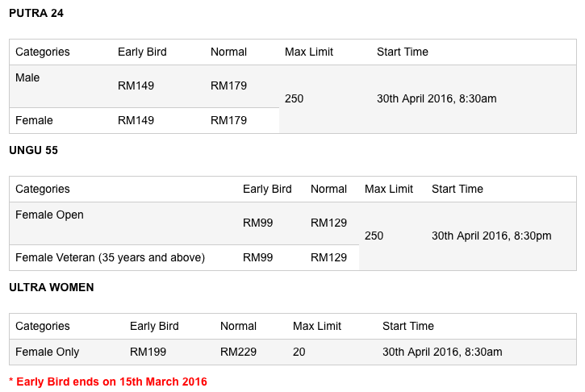The image size is (585, 392).
Task: Click the ULTRA WOMEN heading
Action: click(52, 288)
